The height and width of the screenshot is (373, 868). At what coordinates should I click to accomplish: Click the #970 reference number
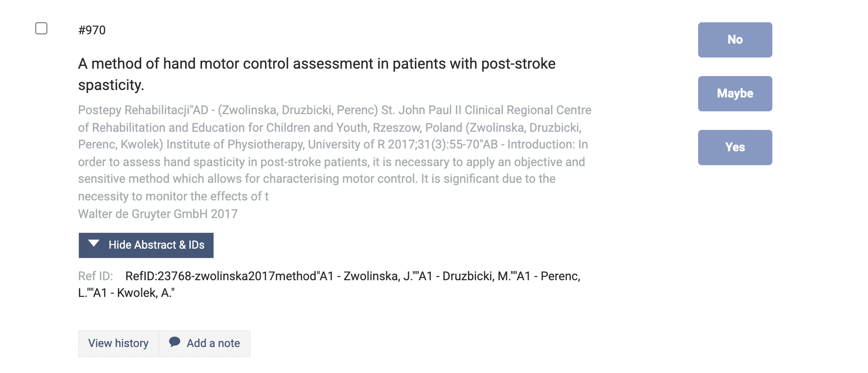click(92, 30)
